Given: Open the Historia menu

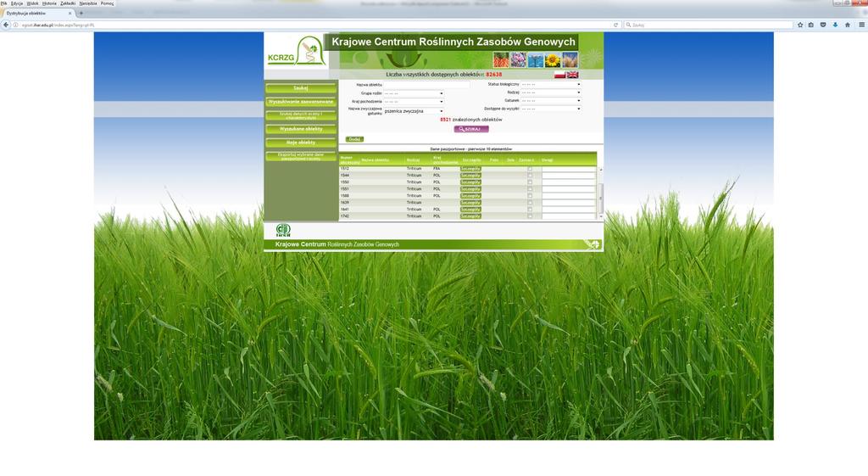Looking at the screenshot, I should pos(49,3).
